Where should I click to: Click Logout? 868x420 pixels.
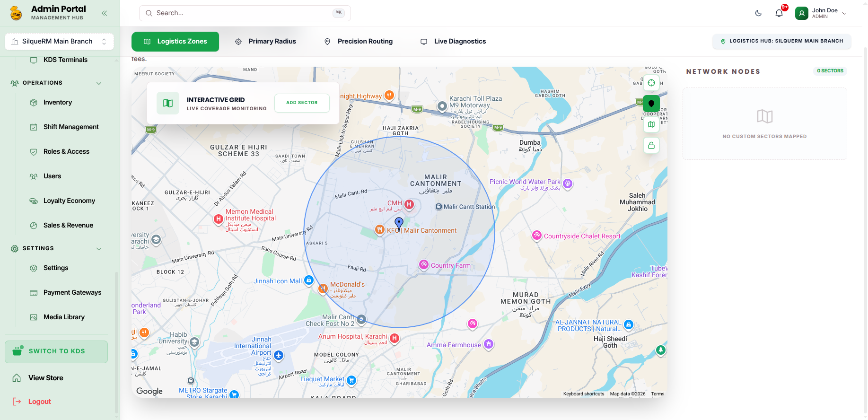pyautogui.click(x=39, y=402)
